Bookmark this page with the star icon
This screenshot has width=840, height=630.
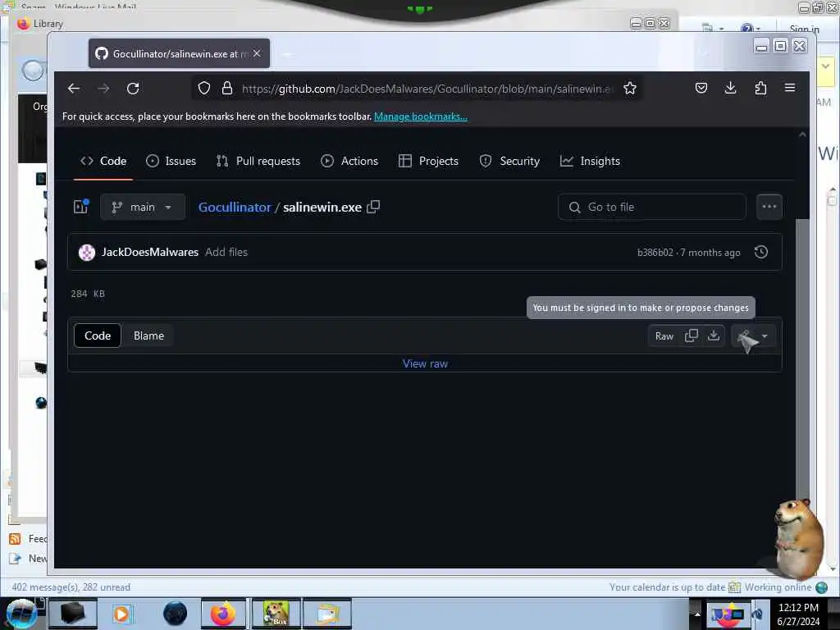point(629,89)
